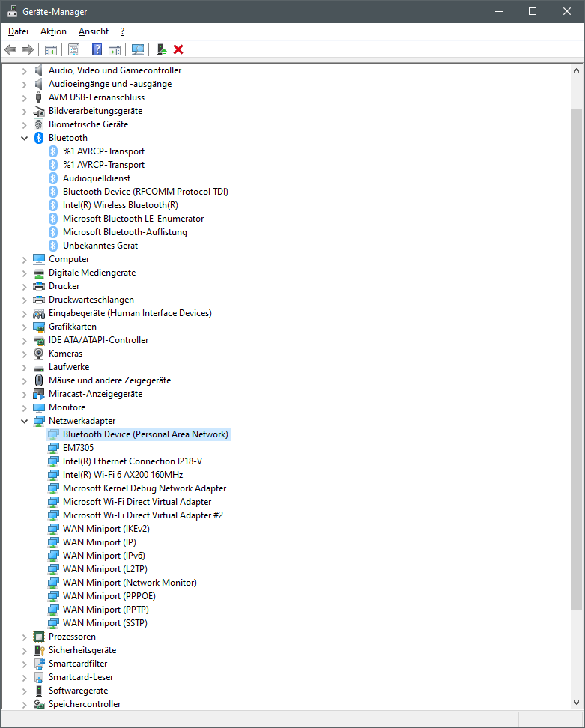
Task: Expand the Digitale Mediengeräte category
Action: [x=25, y=273]
